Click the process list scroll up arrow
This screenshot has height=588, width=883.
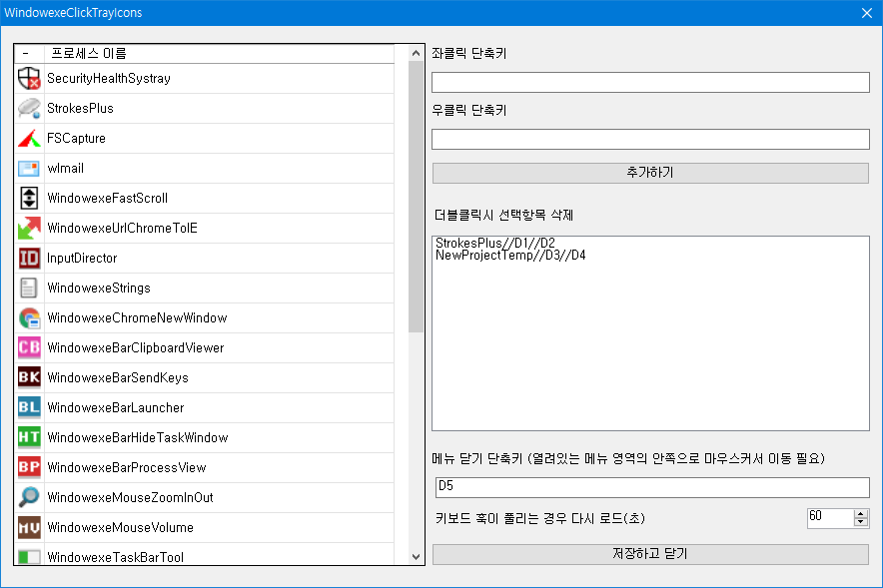417,53
